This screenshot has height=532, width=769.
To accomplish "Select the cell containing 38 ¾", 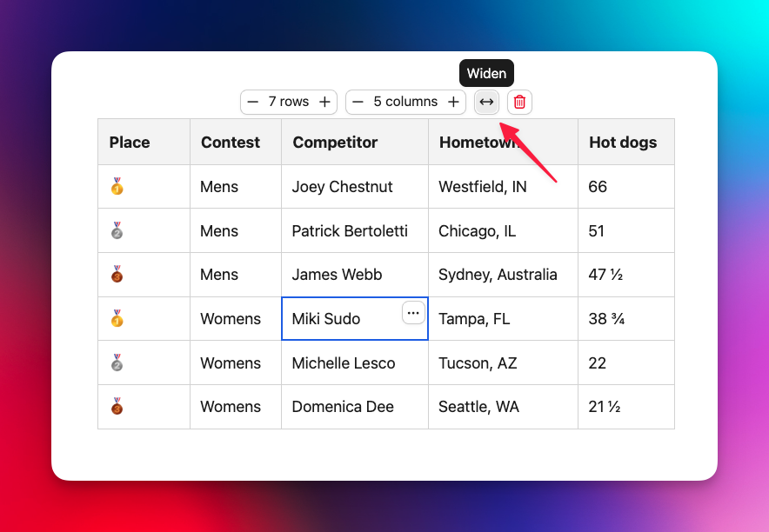I will tap(626, 319).
